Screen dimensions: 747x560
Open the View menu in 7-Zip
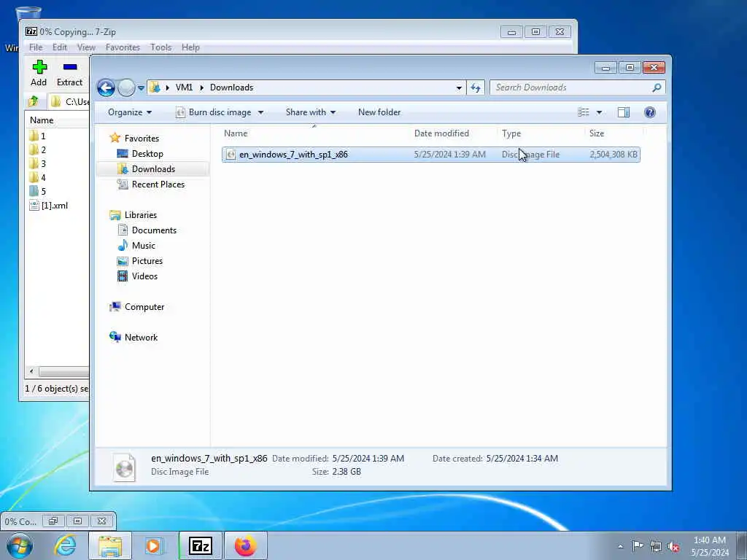point(86,47)
